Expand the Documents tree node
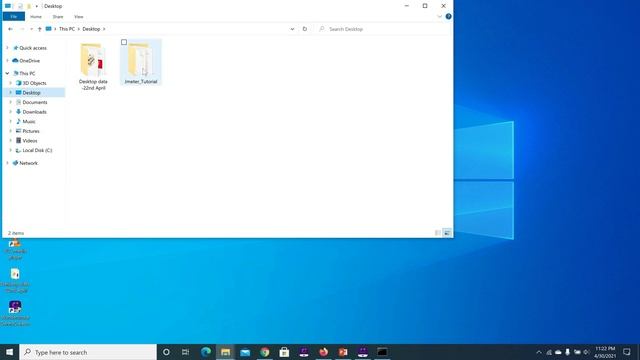This screenshot has width=640, height=360. tap(11, 102)
